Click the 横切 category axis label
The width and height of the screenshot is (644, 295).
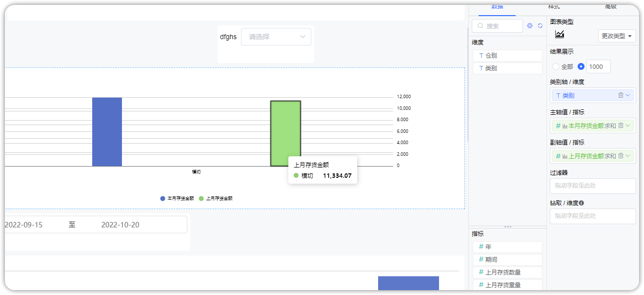(x=196, y=172)
